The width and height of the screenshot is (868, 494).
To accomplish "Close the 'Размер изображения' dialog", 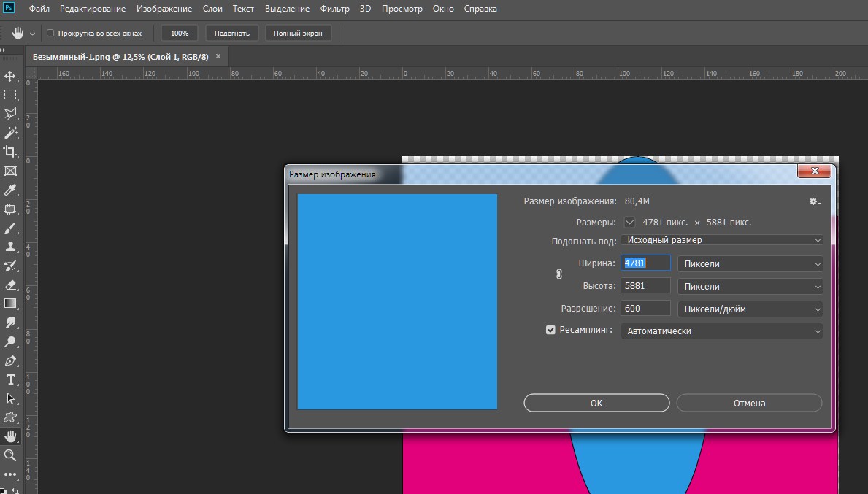I will click(x=814, y=171).
